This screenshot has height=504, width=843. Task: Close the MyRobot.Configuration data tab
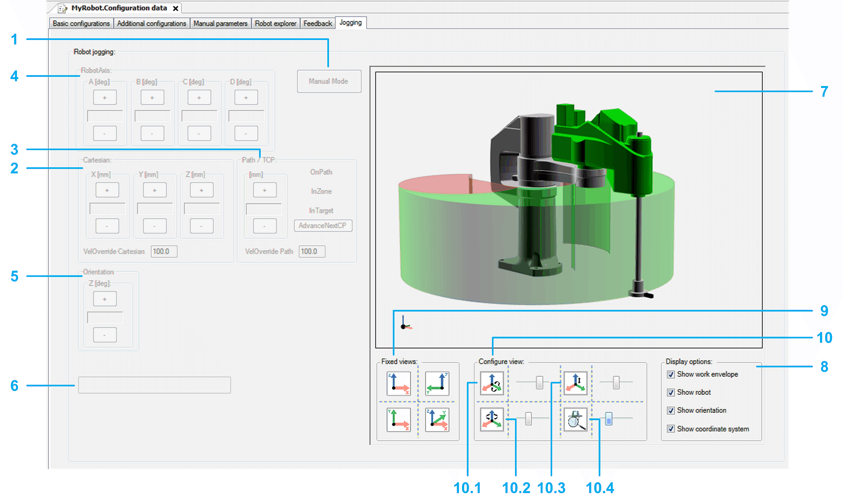[x=176, y=8]
